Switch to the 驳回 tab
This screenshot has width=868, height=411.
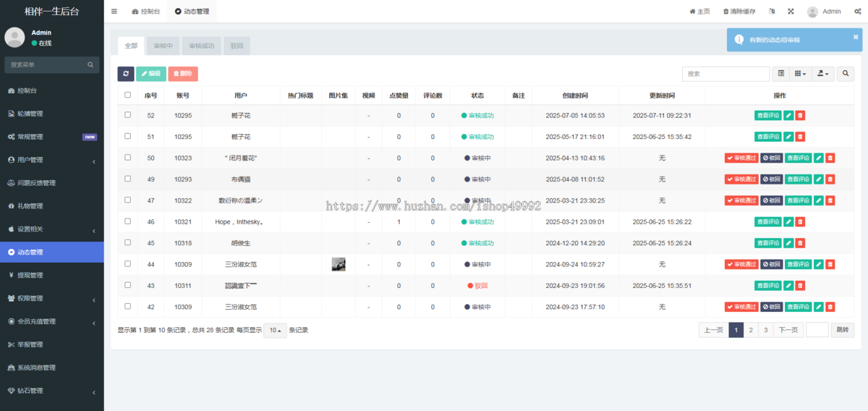click(237, 46)
